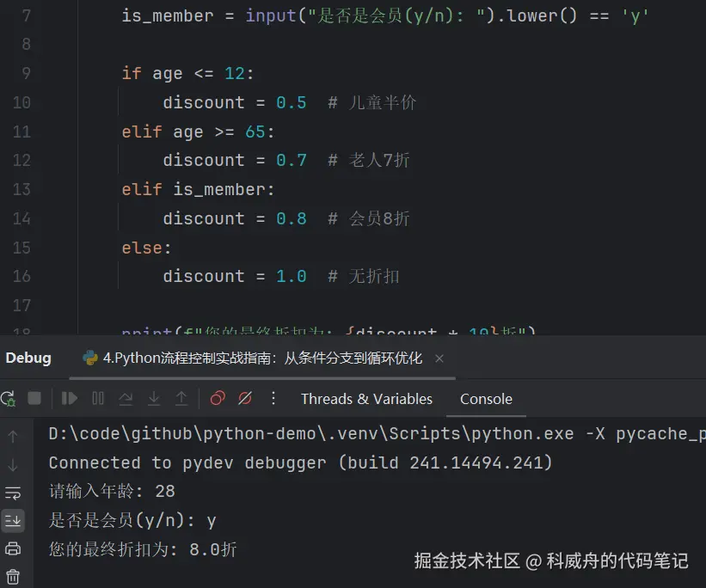Screen dimensions: 706x588
Task: Click gutter at line 13
Action: click(x=21, y=189)
